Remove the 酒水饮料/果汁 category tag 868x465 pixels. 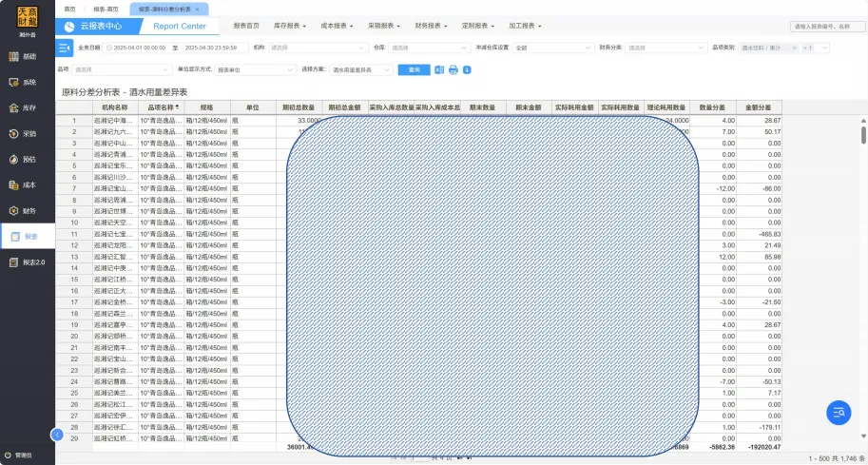(x=794, y=47)
